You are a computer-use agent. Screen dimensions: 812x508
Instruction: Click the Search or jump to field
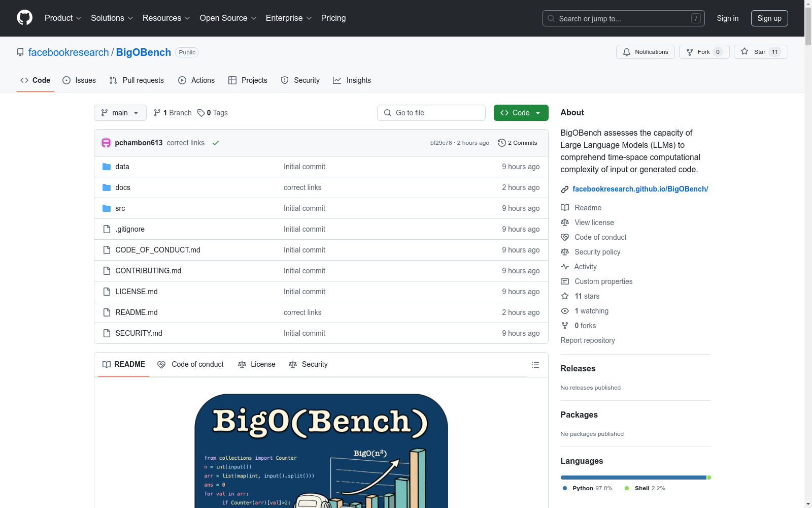(x=624, y=18)
